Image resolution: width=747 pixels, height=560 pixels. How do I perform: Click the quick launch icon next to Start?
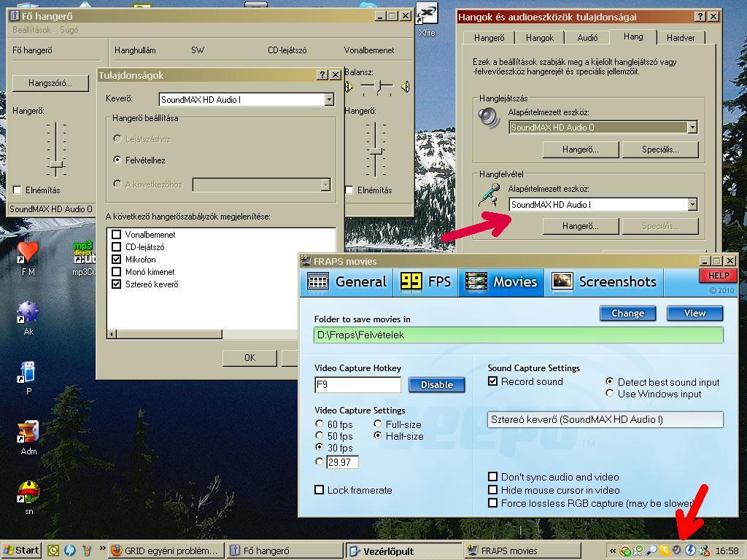point(53,551)
